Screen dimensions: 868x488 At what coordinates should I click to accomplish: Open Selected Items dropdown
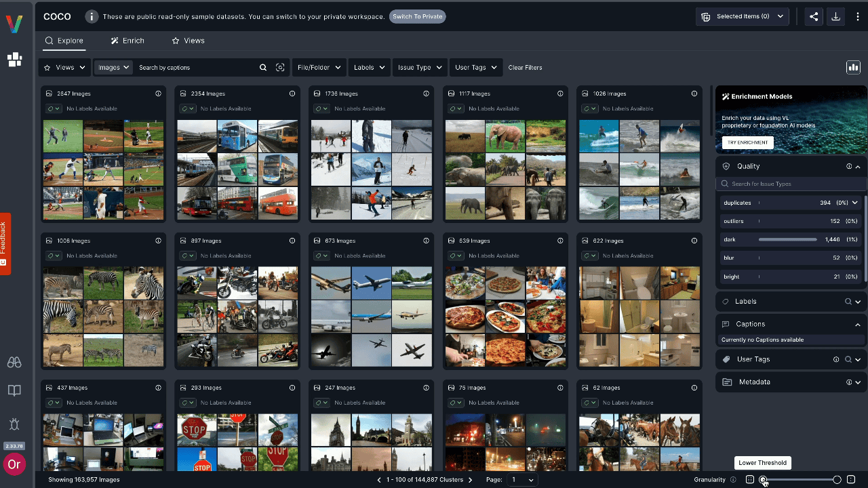pyautogui.click(x=743, y=17)
